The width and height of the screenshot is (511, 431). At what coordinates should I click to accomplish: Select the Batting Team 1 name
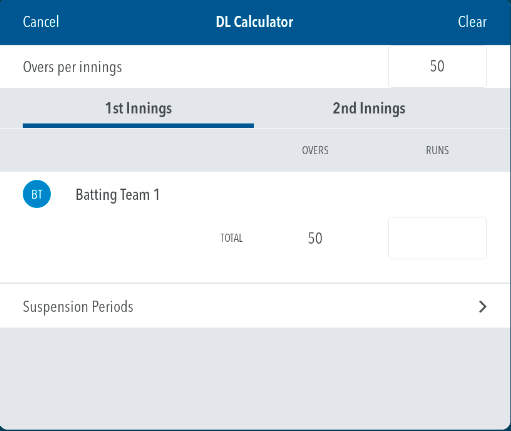click(x=117, y=195)
